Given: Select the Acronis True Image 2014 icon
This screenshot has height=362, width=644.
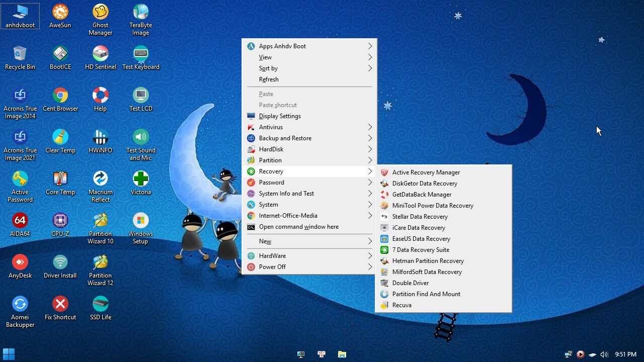Looking at the screenshot, I should 20,104.
